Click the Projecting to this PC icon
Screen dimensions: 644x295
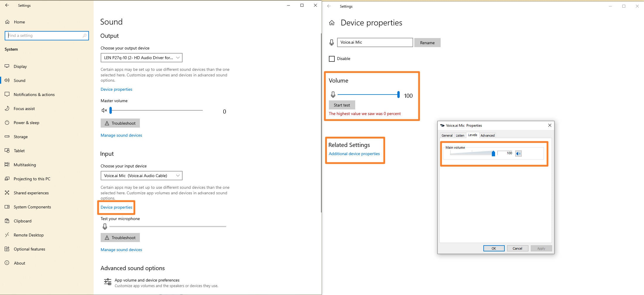point(7,179)
